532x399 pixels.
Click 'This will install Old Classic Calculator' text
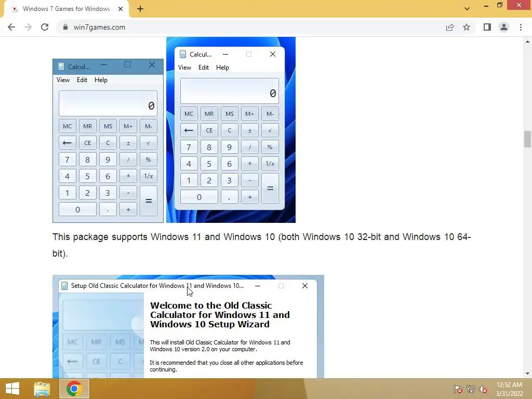point(220,345)
